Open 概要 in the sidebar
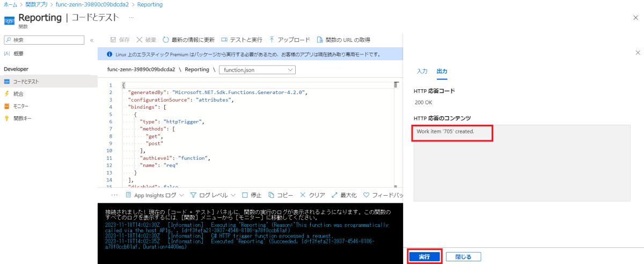Viewport: 644px width, 264px height. click(x=19, y=53)
